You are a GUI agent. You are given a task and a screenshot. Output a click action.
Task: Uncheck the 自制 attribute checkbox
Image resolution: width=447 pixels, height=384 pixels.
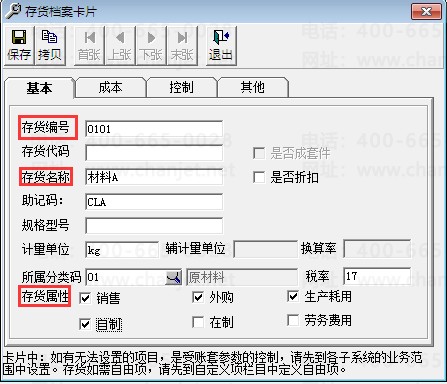tap(85, 324)
